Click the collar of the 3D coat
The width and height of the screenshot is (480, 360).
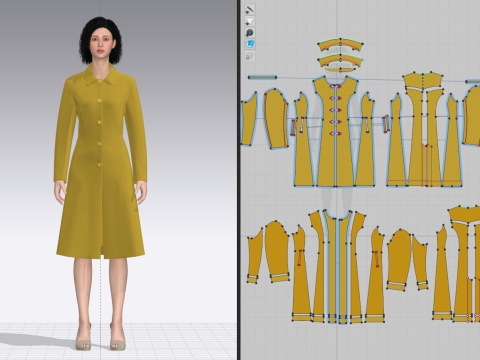click(x=101, y=75)
